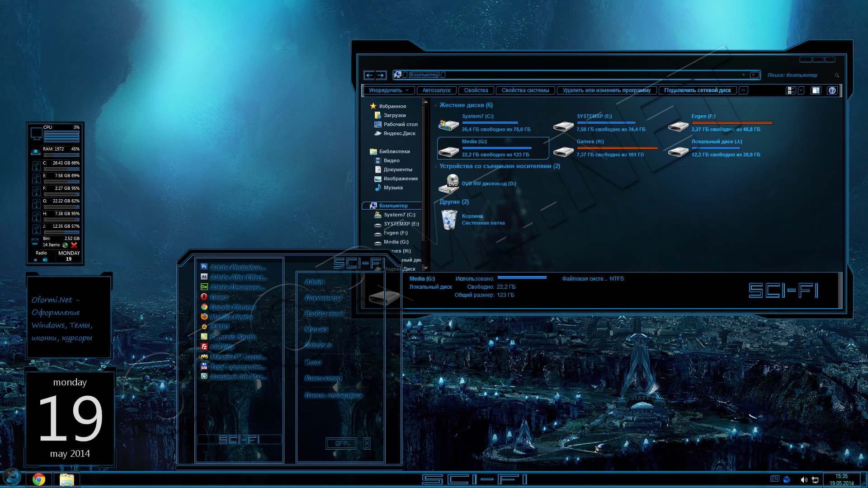
Task: Click the Autodesk 3ds Max icon
Action: click(203, 376)
